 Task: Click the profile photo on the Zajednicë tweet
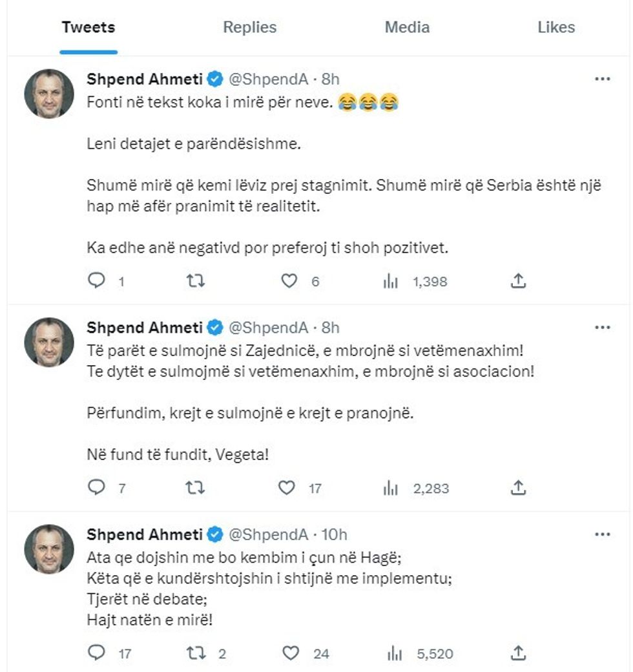pyautogui.click(x=49, y=342)
